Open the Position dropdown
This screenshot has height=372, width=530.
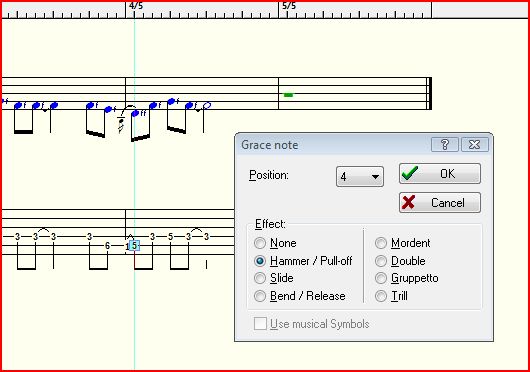point(360,177)
